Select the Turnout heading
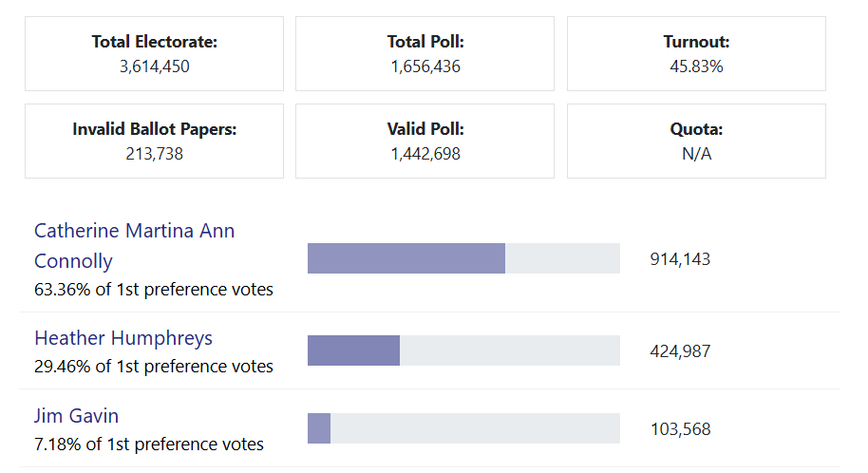Screen dimensions: 868x473 tap(696, 42)
